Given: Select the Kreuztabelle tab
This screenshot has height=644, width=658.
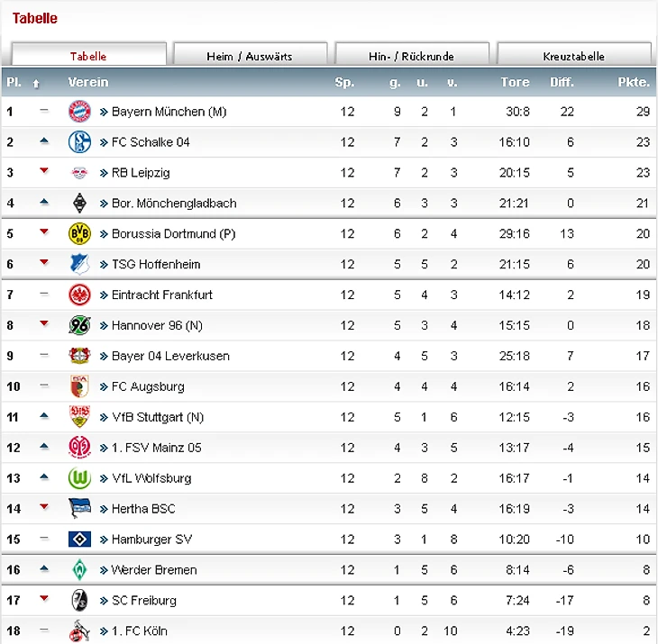Looking at the screenshot, I should 573,56.
